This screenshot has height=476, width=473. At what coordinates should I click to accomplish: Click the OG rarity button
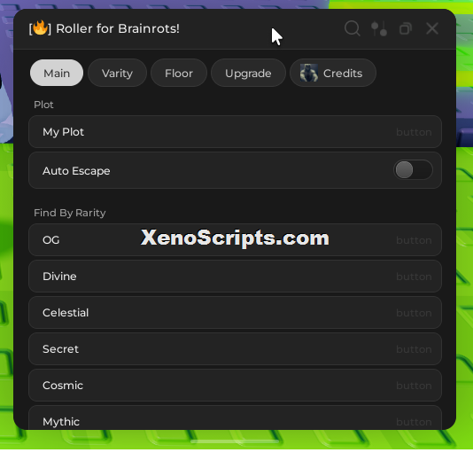coord(235,240)
